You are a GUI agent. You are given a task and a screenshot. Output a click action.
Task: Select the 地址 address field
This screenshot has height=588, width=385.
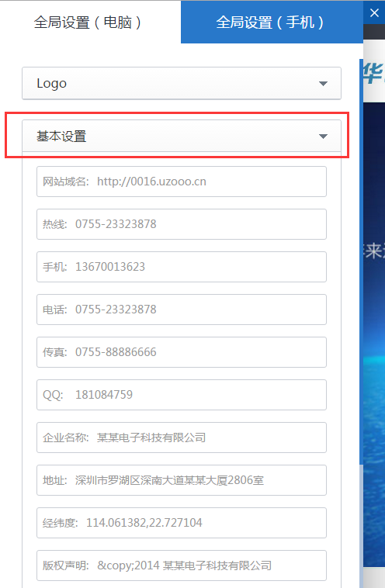182,480
